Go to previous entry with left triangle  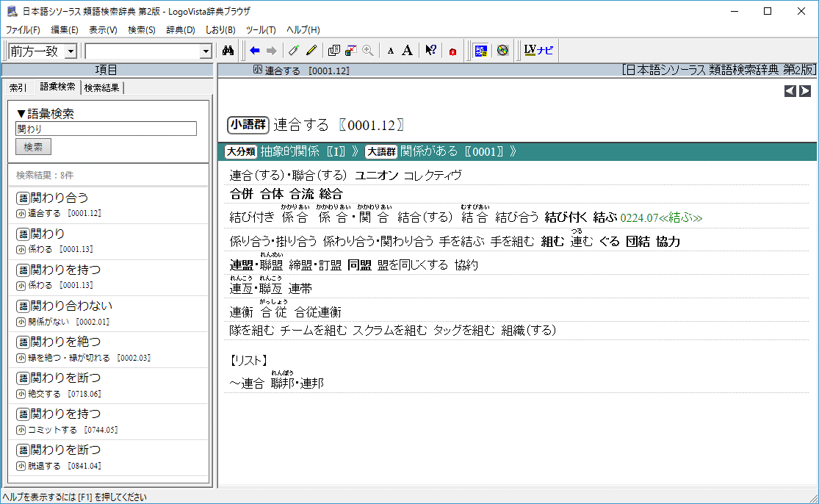point(790,91)
